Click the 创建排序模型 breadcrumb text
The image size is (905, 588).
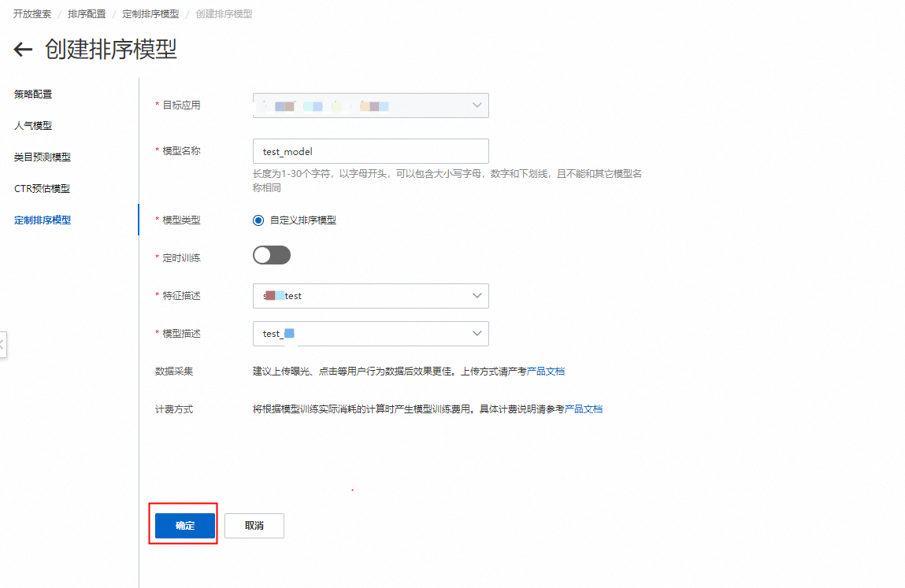(x=224, y=14)
